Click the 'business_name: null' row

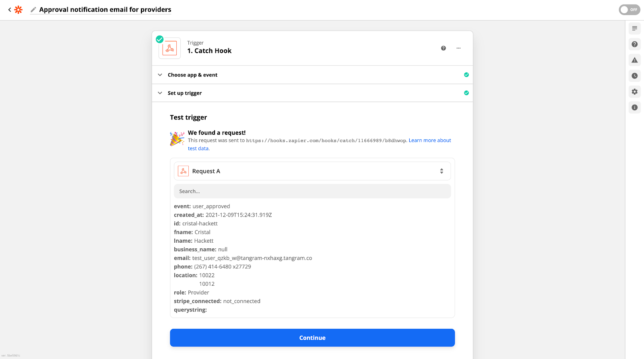(200, 250)
